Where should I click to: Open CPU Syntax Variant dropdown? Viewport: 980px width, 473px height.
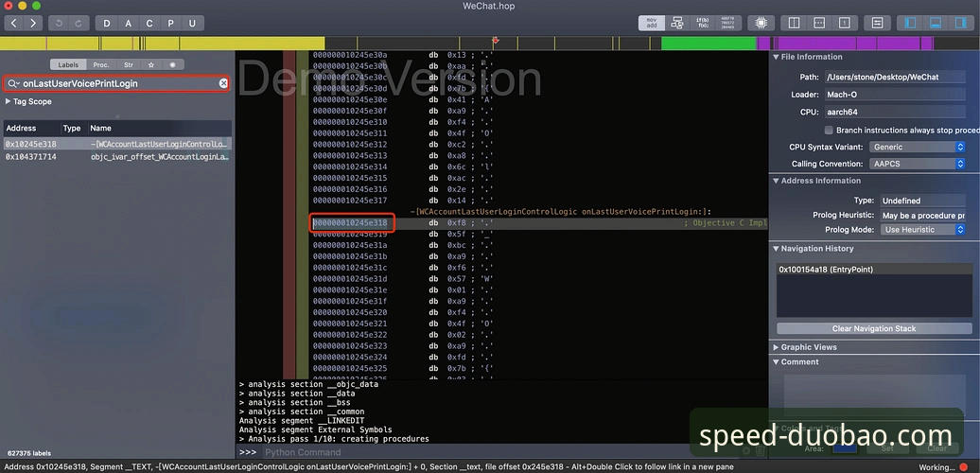pyautogui.click(x=918, y=147)
